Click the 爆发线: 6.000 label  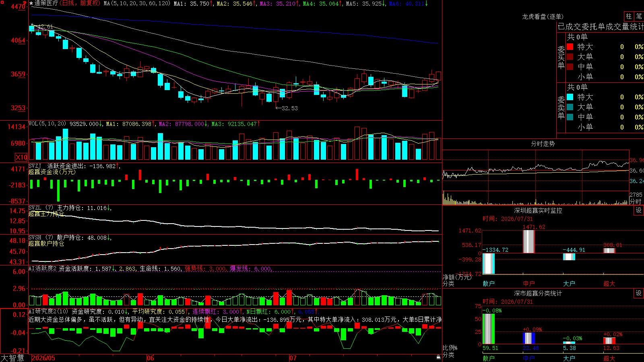[x=251, y=268]
